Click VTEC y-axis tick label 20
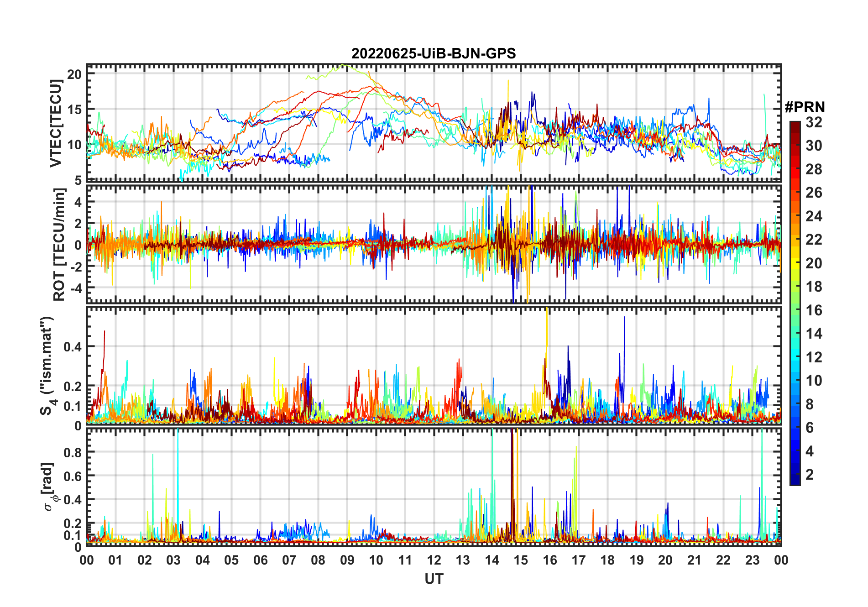Viewport: 868px width, 607px height. coord(74,74)
